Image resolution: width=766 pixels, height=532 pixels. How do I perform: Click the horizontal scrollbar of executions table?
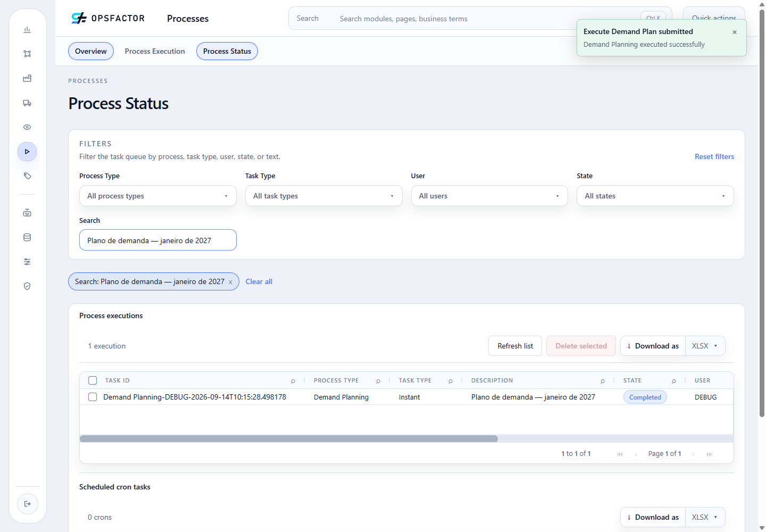point(289,439)
